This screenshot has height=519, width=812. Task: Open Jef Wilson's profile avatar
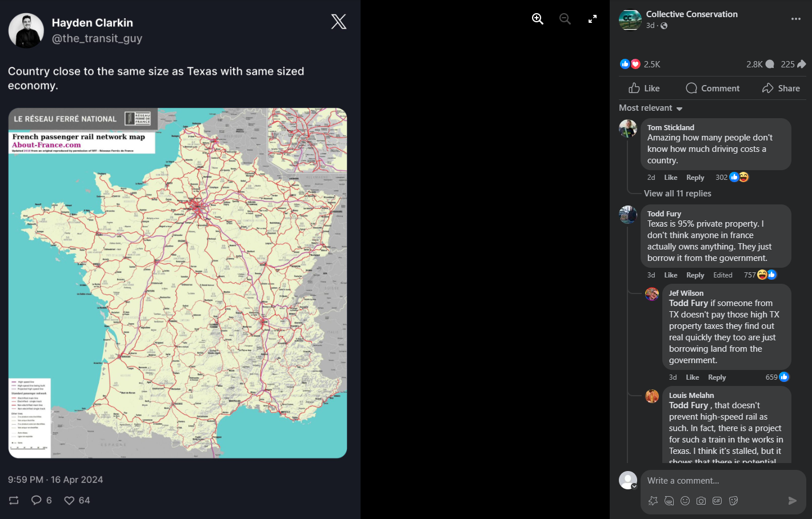click(652, 294)
